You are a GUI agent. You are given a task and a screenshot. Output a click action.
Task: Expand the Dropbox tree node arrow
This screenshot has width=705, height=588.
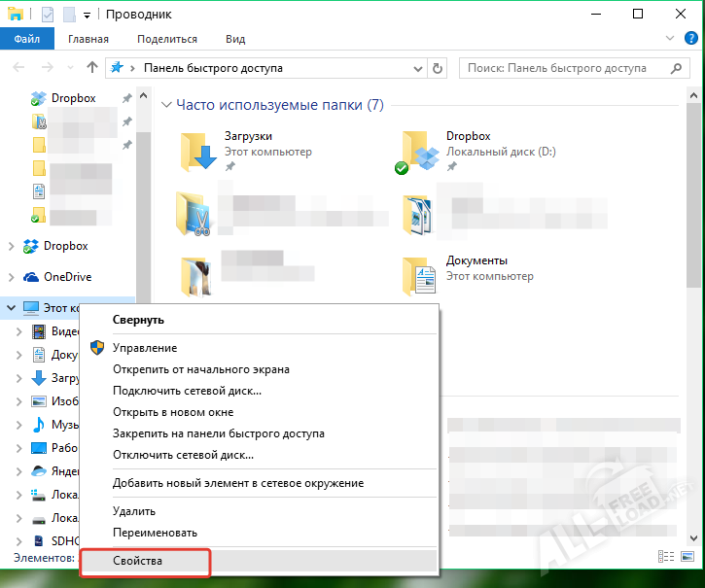11,247
